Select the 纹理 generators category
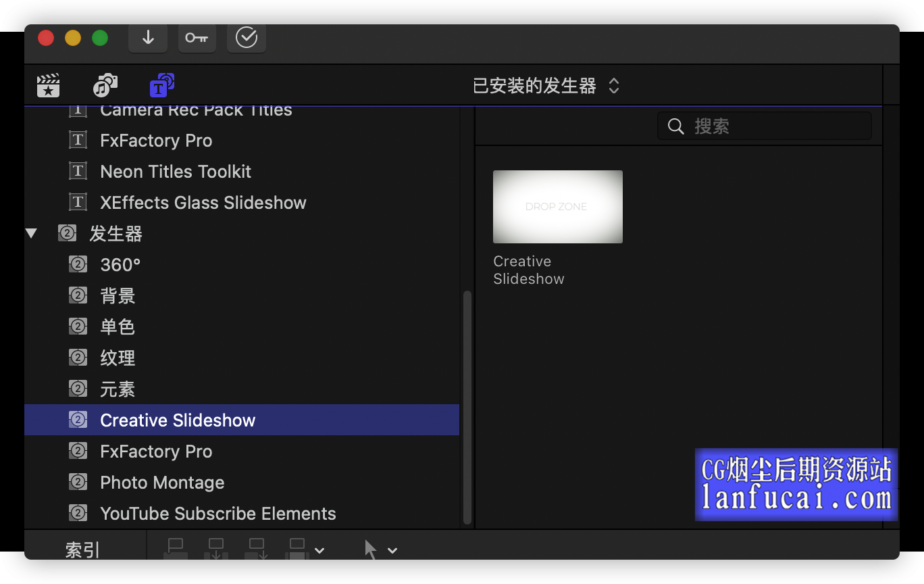Screen dimensions: 924x584 (x=242, y=358)
